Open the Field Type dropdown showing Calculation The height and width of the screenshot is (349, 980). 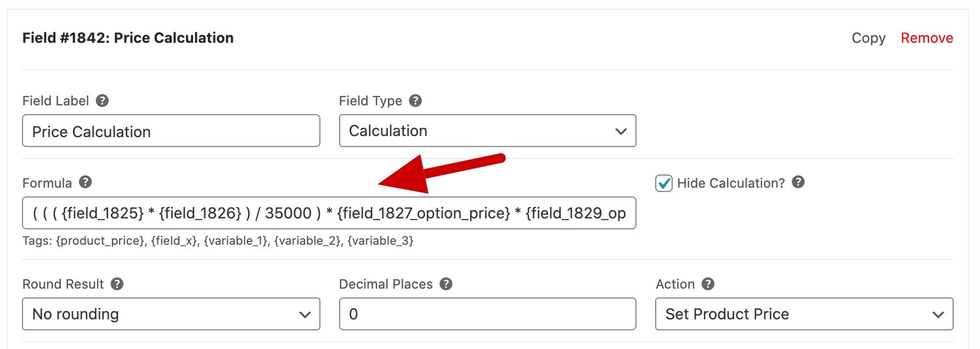pyautogui.click(x=488, y=131)
